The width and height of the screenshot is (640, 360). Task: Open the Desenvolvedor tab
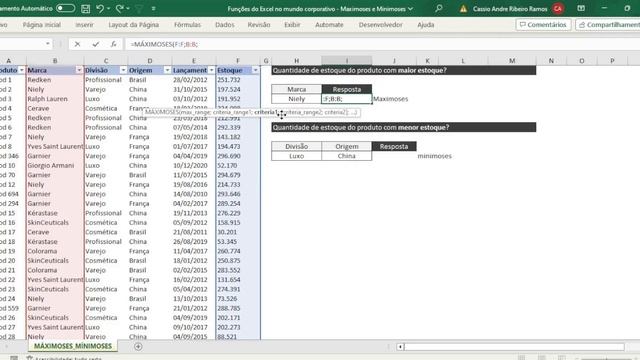pos(380,25)
